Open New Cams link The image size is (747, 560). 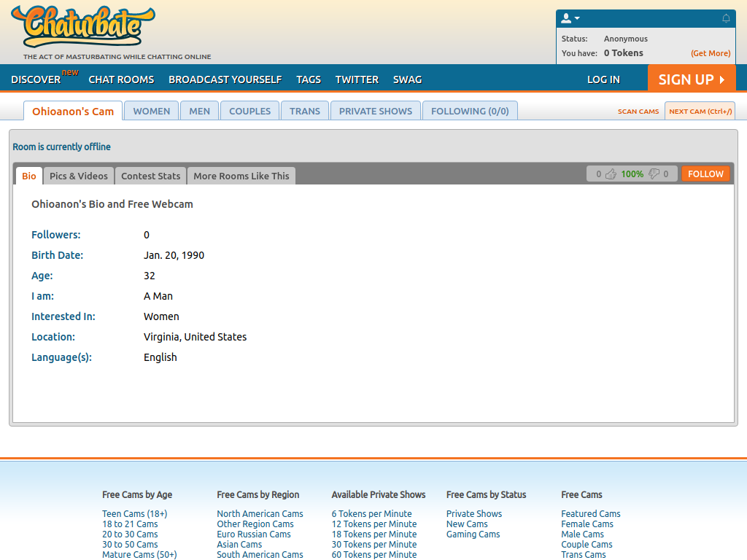click(x=467, y=524)
